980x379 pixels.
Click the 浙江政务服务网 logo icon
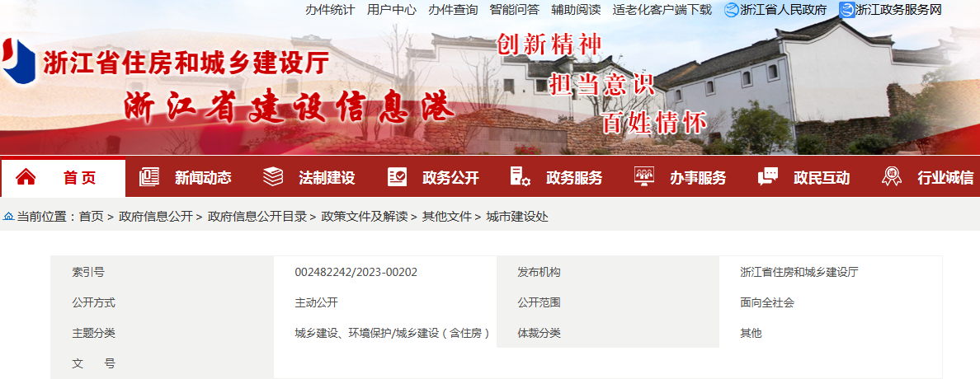pyautogui.click(x=846, y=9)
